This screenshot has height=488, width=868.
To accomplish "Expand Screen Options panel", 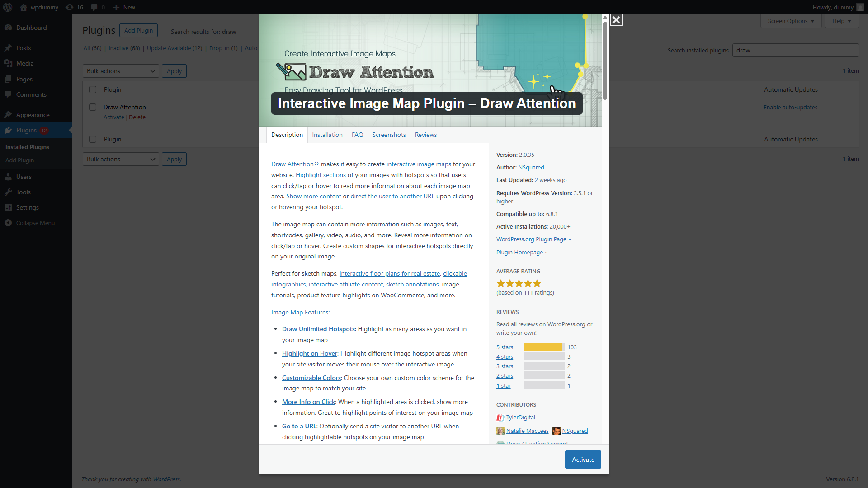I will 791,21.
